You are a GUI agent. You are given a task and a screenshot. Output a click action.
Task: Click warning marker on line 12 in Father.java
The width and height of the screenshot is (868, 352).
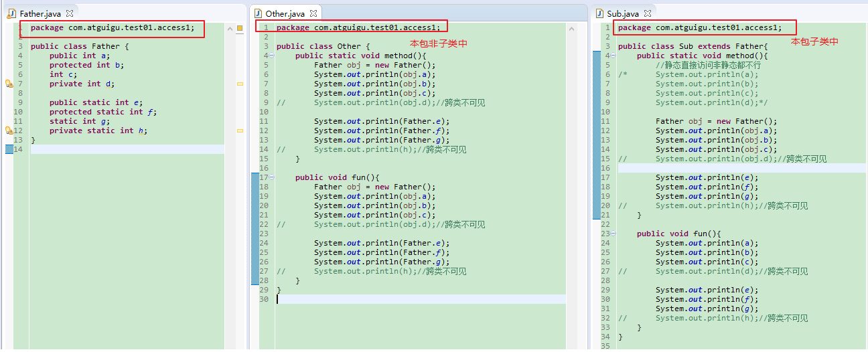click(9, 130)
